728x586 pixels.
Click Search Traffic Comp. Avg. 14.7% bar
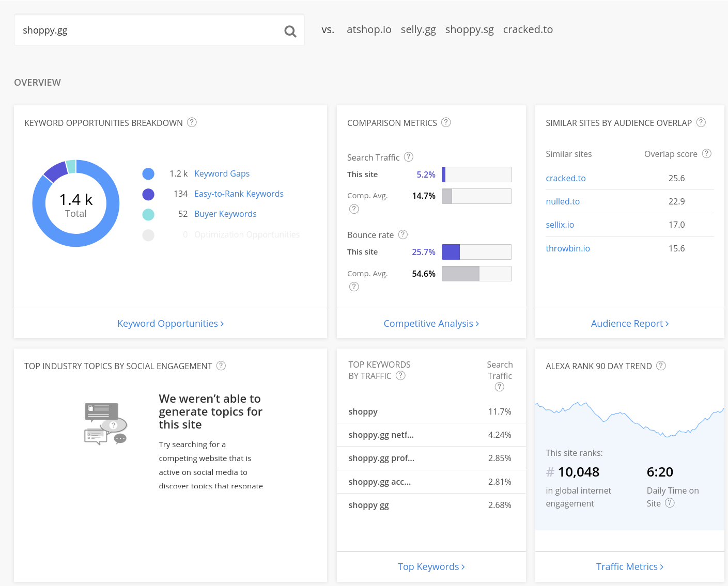click(x=477, y=196)
